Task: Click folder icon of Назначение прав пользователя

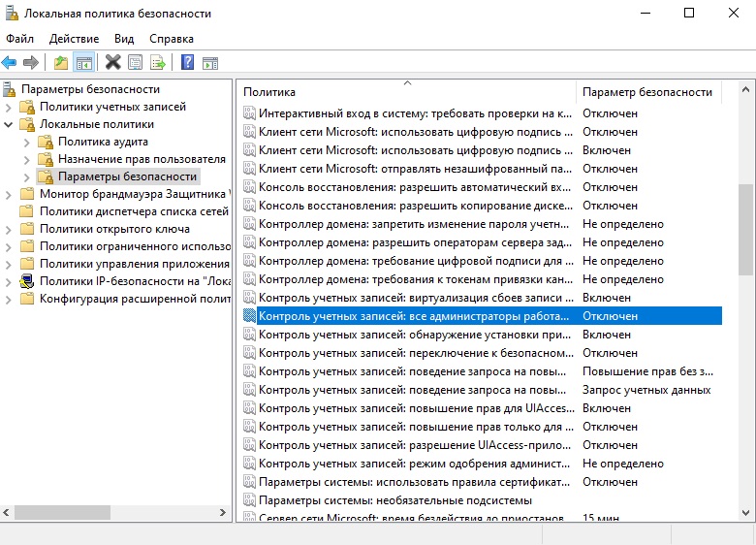Action: [x=46, y=159]
